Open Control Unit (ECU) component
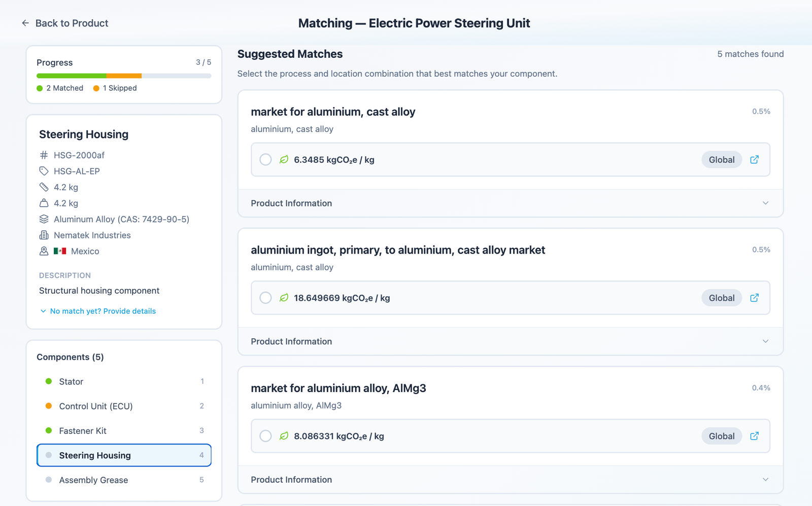The height and width of the screenshot is (506, 812). coord(95,406)
